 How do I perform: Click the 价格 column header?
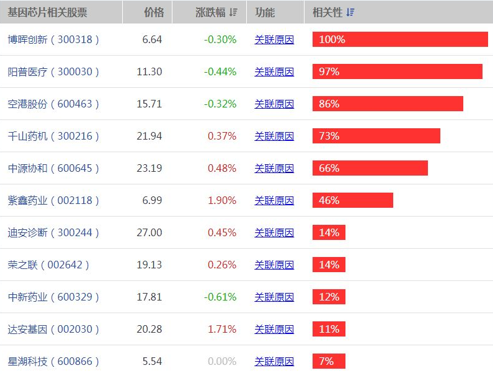(154, 13)
